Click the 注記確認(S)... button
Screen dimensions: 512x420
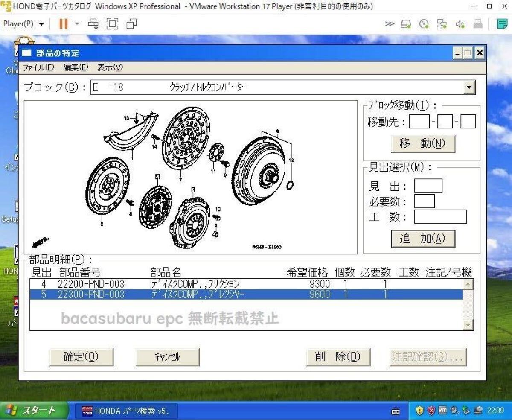(428, 357)
